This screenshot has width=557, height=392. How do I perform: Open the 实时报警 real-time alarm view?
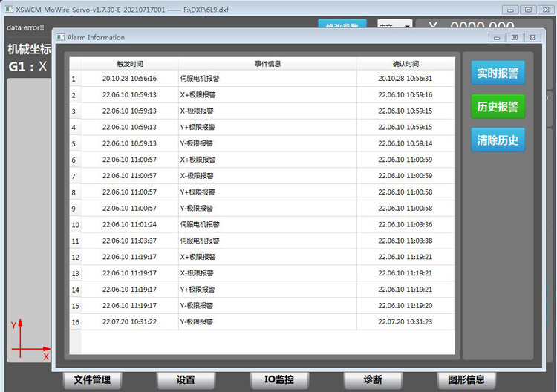coord(498,73)
